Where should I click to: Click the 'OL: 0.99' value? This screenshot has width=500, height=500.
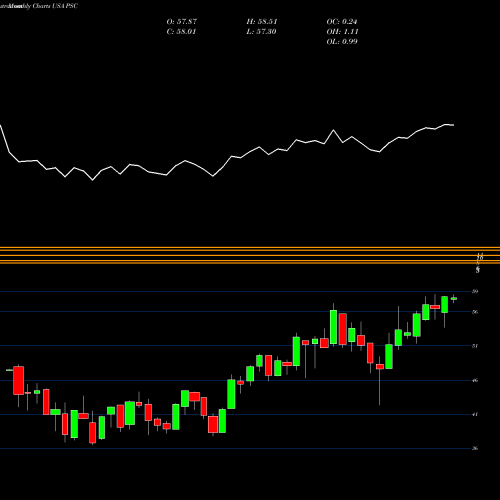click(x=342, y=42)
